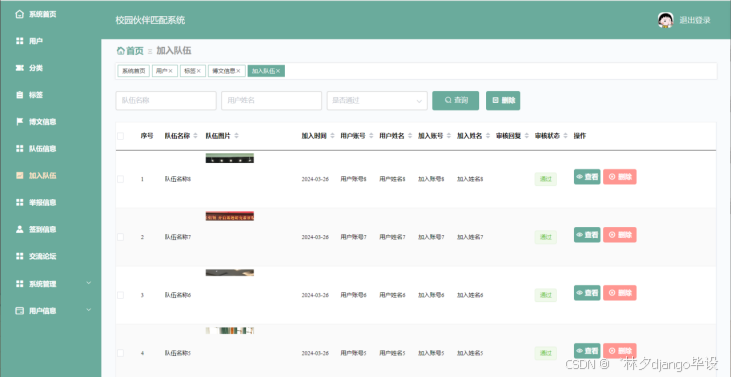Sort by 加入时间 column arrows
This screenshot has height=377, width=732.
point(332,136)
